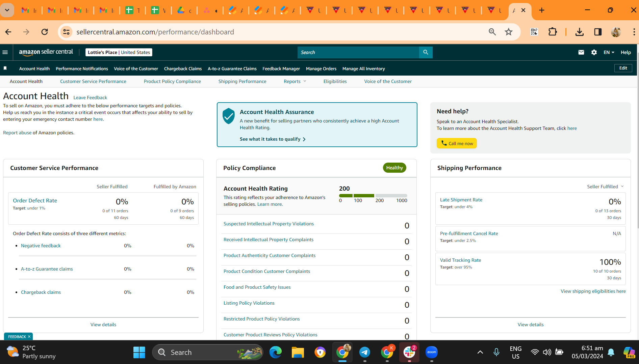Click the Edit button in the navigation bar

[623, 68]
